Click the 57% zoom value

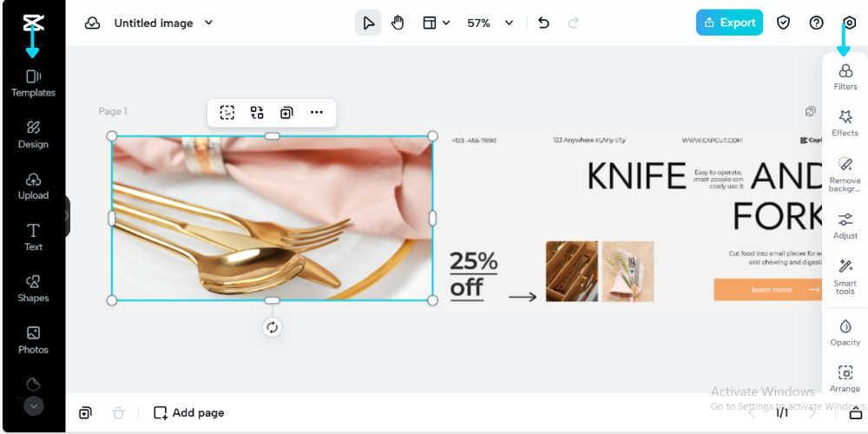point(479,23)
